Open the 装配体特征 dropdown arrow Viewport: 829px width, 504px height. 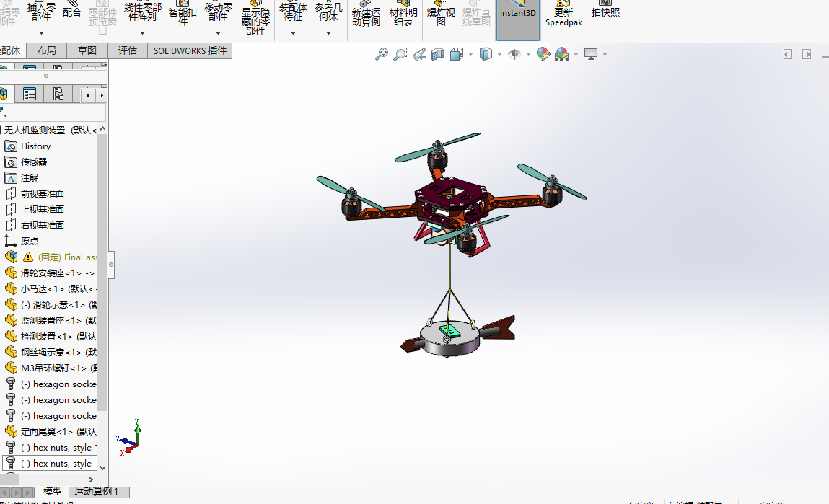click(293, 33)
